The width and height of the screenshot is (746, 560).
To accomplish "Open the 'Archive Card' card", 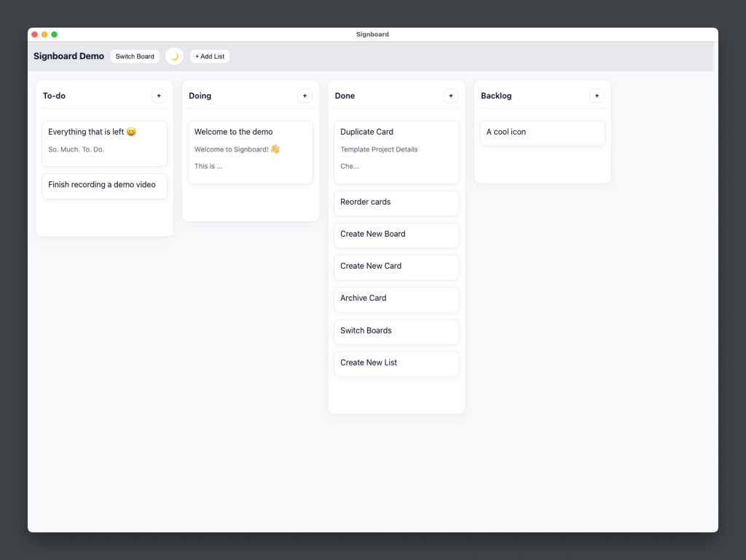I will click(x=396, y=299).
